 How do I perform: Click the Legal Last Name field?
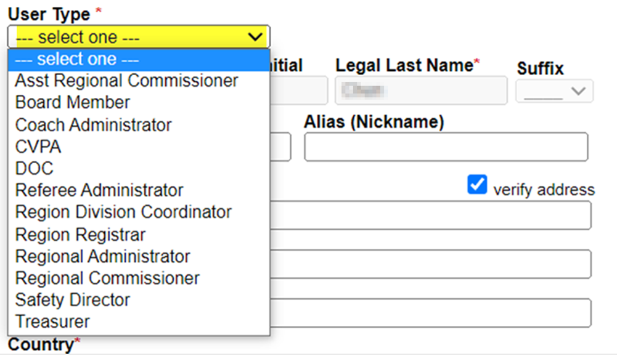click(421, 91)
